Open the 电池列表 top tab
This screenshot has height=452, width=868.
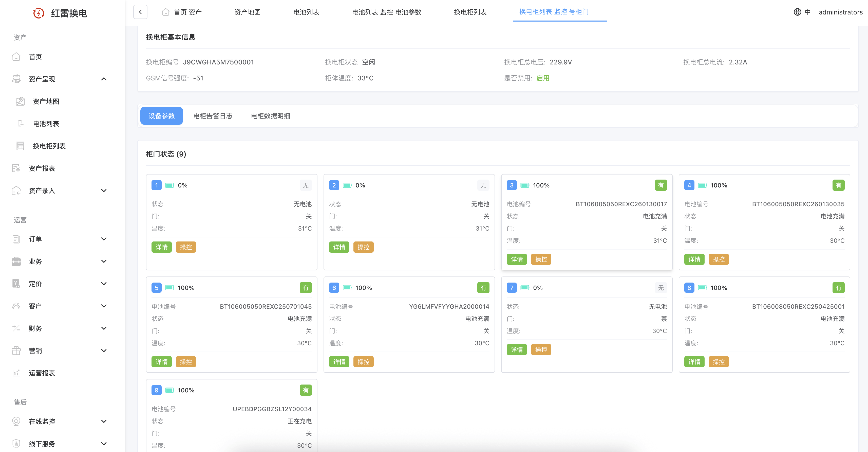[x=306, y=12]
